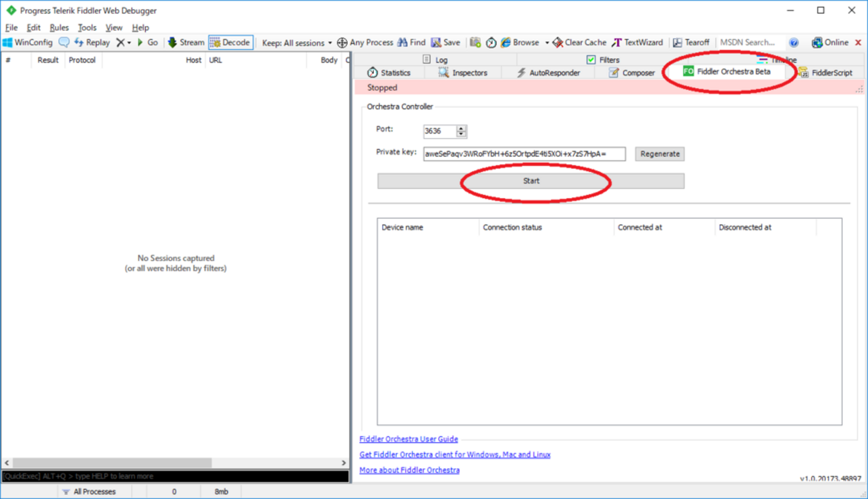Image resolution: width=868 pixels, height=499 pixels.
Task: Replay the selected sessions
Action: pyautogui.click(x=91, y=42)
